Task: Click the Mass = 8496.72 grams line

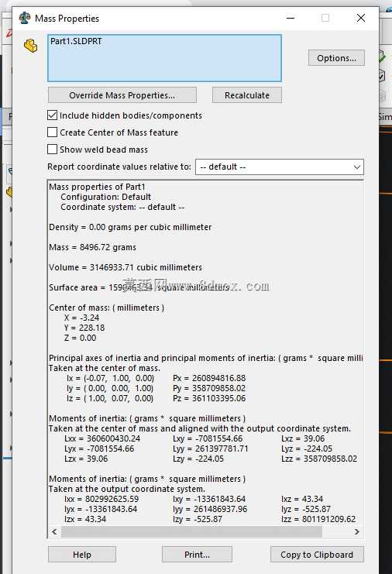Action: pyautogui.click(x=93, y=247)
